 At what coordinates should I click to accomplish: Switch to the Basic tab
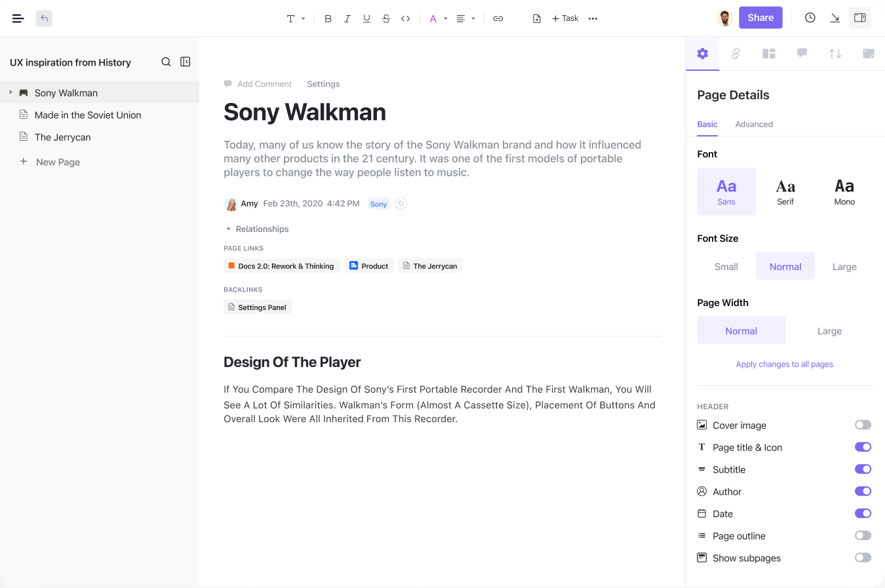tap(707, 124)
